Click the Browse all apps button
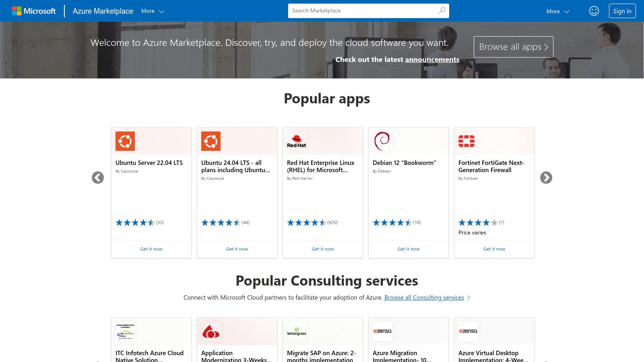644x362 pixels. (x=514, y=47)
